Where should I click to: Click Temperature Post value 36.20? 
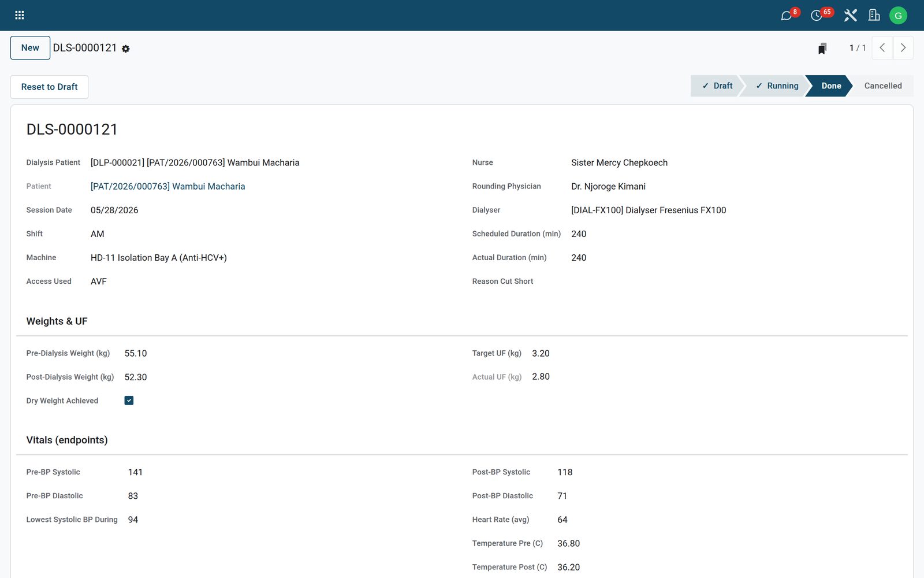pos(568,567)
